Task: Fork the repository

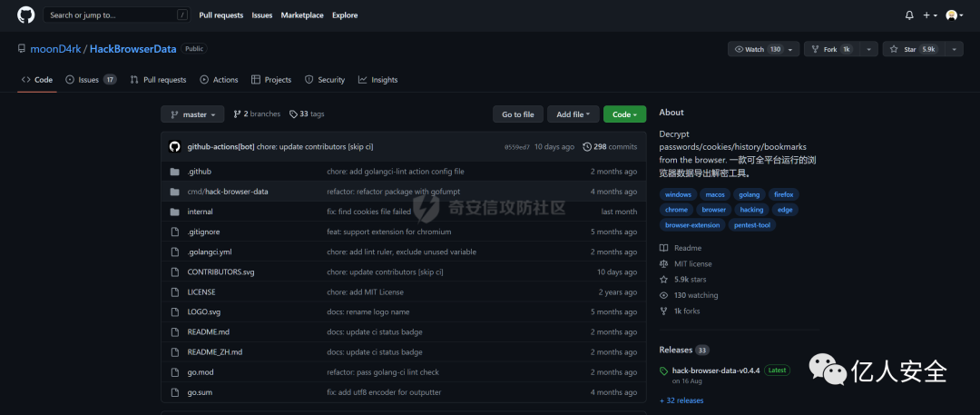Action: tap(832, 49)
